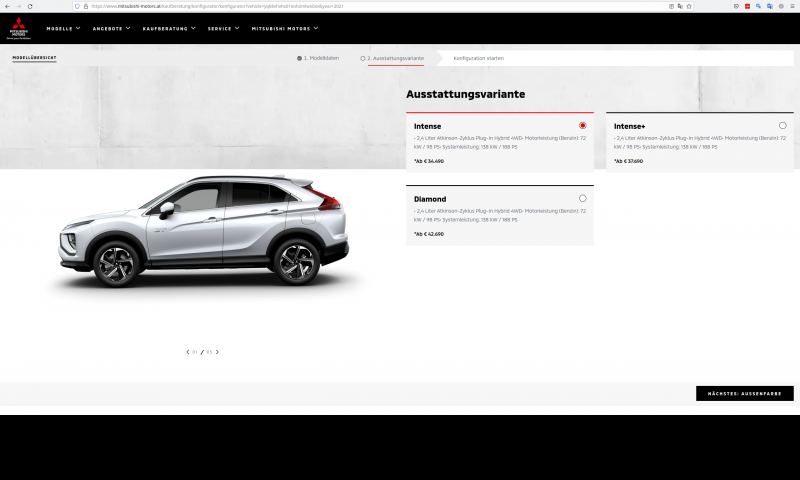This screenshot has width=800, height=480.
Task: Expand the Service menu
Action: point(223,29)
